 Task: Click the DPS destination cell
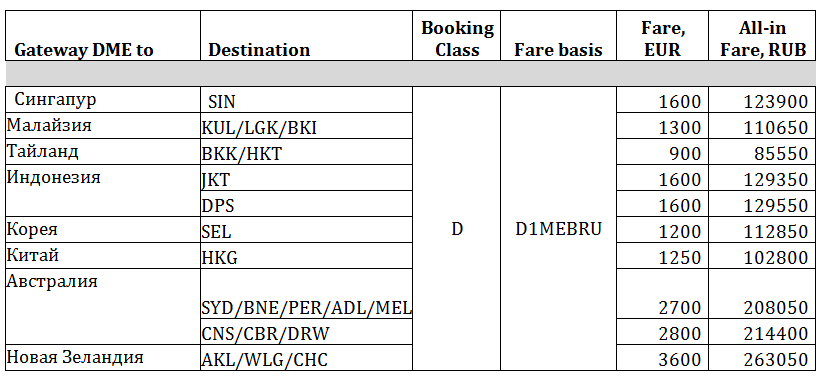pos(306,204)
